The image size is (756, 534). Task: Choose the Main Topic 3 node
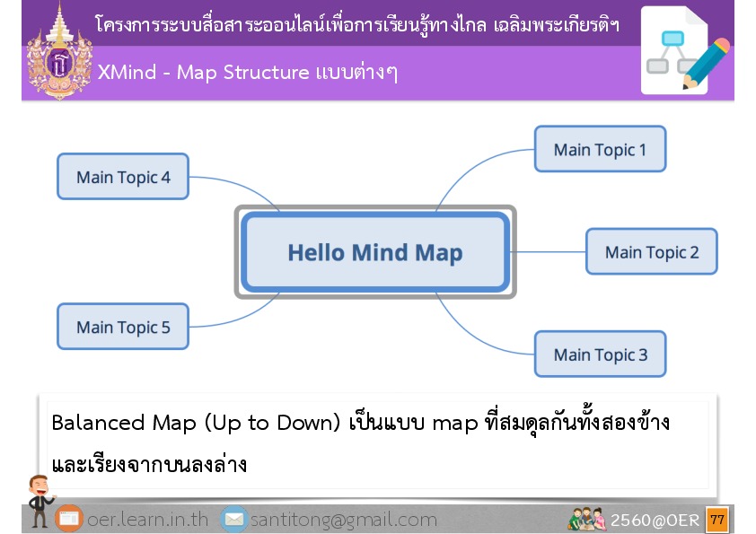[600, 355]
